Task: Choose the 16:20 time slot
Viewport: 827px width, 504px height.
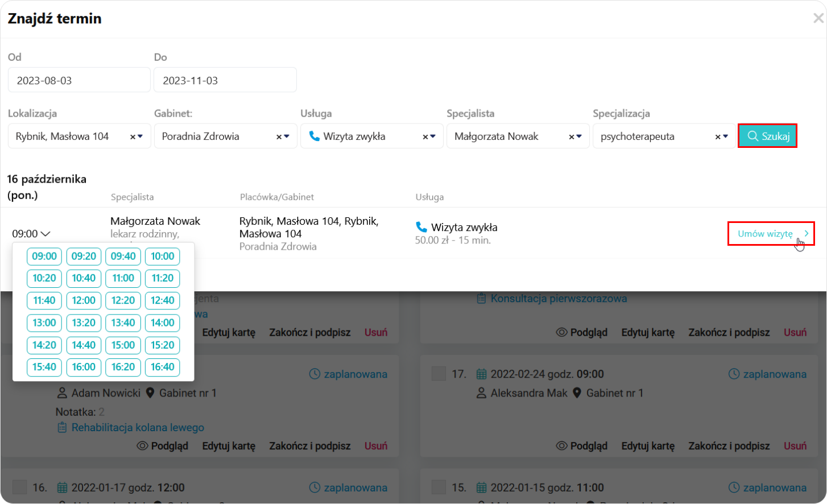Action: (x=123, y=367)
